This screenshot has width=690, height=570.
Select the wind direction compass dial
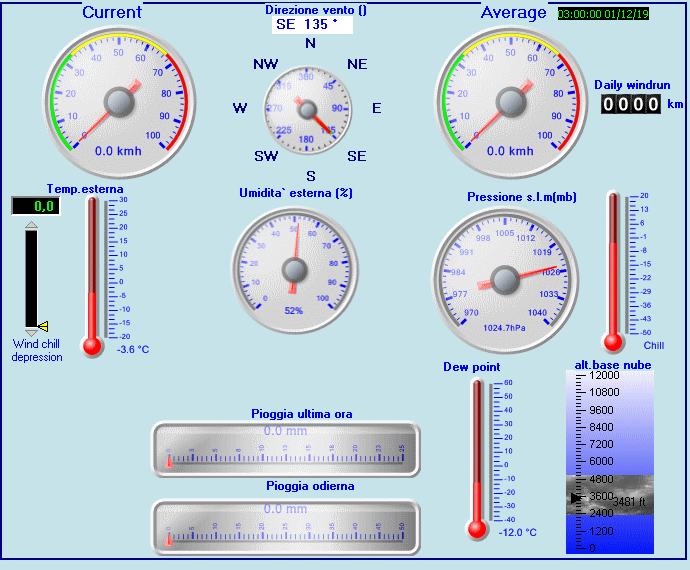click(309, 109)
